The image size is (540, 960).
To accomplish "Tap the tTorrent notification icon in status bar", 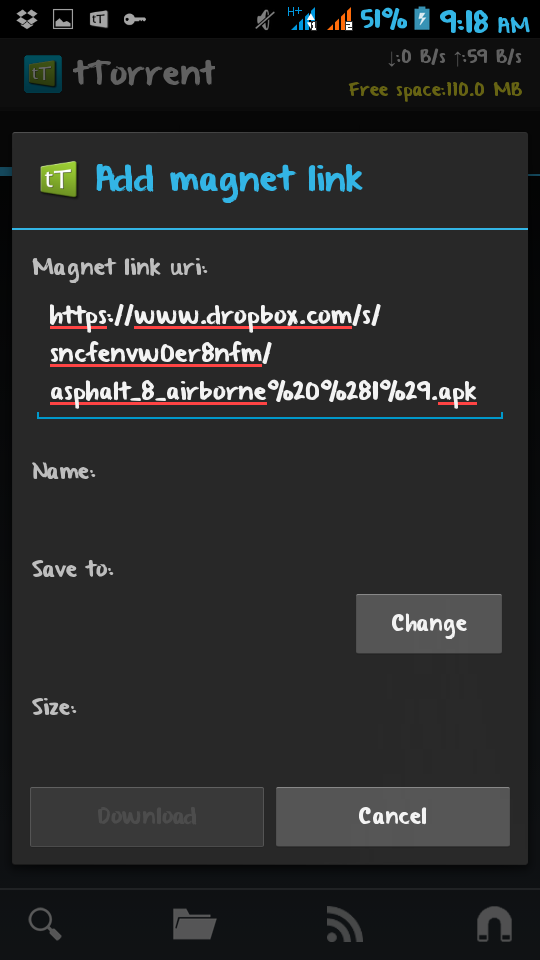I will pos(99,20).
